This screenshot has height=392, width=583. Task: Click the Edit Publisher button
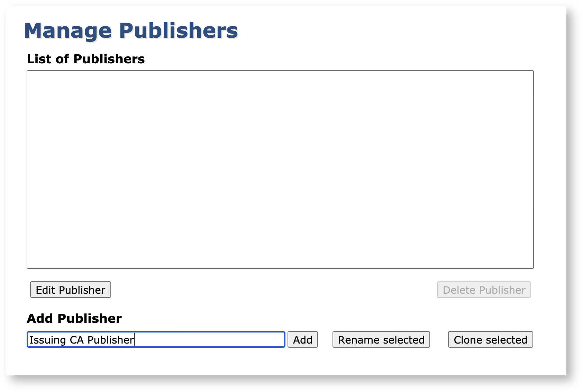[x=71, y=290]
